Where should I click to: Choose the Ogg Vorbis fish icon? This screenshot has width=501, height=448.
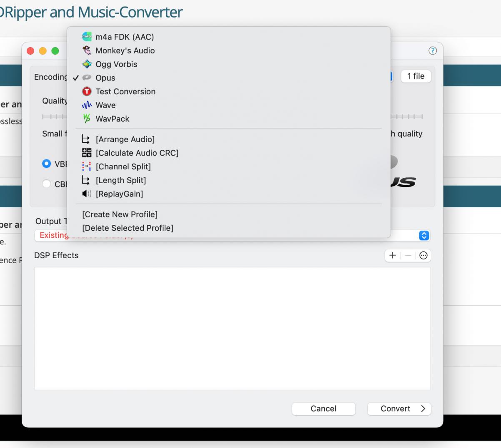(87, 64)
